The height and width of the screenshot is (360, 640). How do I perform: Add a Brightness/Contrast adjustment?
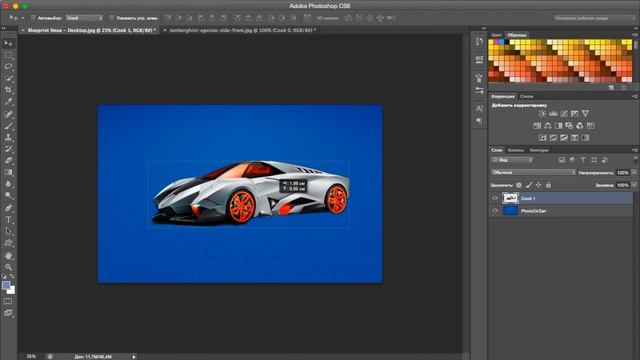point(542,113)
